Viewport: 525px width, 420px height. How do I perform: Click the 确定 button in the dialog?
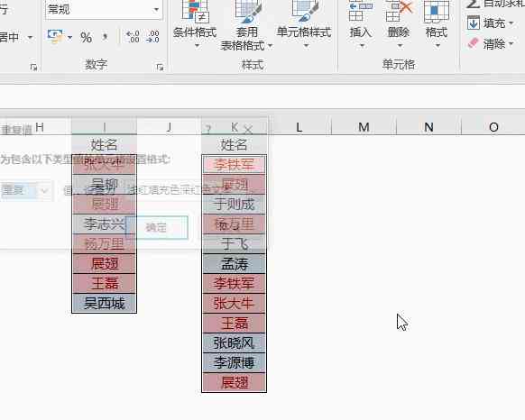click(x=156, y=227)
